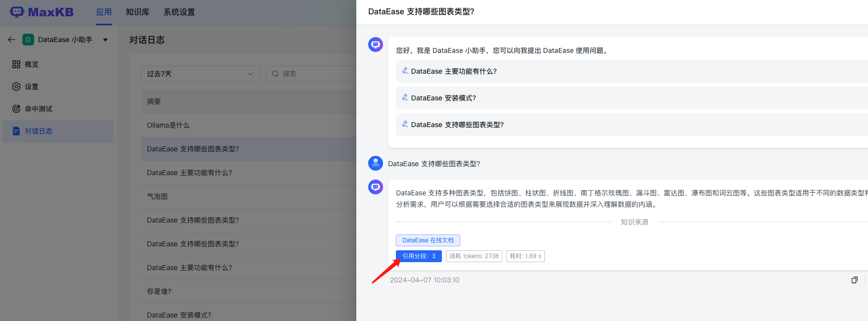Click the green DataEase app avatar icon

[28, 40]
